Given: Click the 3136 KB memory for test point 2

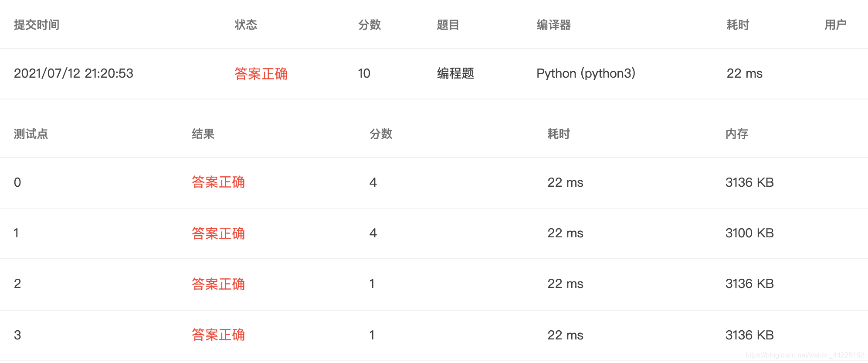Looking at the screenshot, I should click(x=749, y=284).
